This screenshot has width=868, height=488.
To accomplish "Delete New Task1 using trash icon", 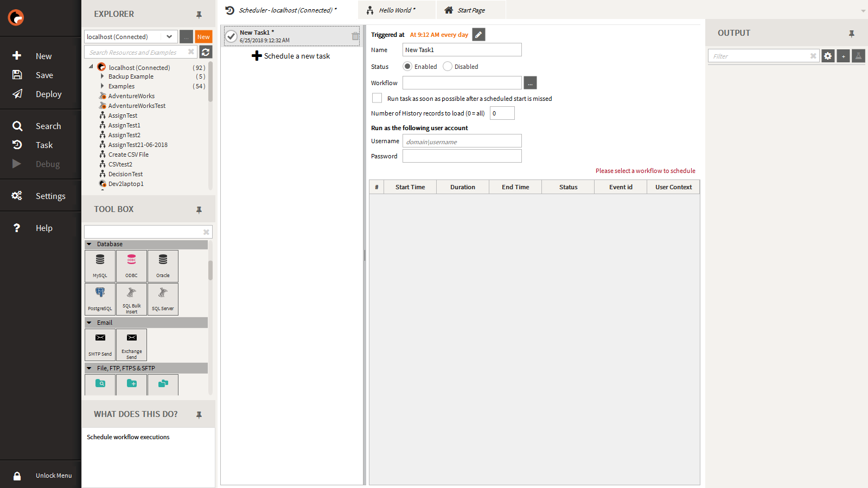I will (355, 36).
